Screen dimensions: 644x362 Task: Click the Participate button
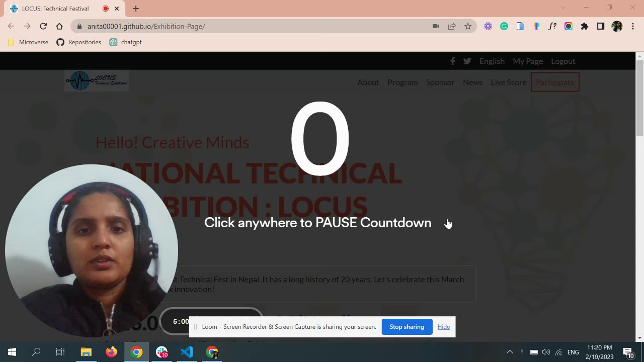(555, 82)
